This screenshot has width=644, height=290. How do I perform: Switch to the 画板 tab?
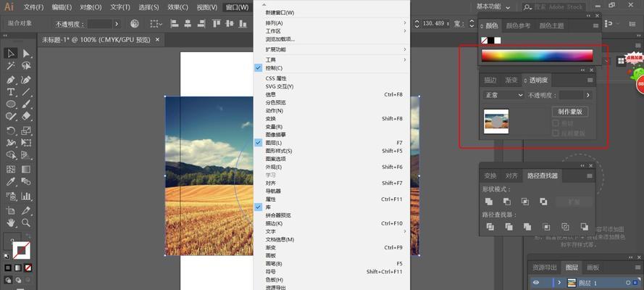point(593,268)
